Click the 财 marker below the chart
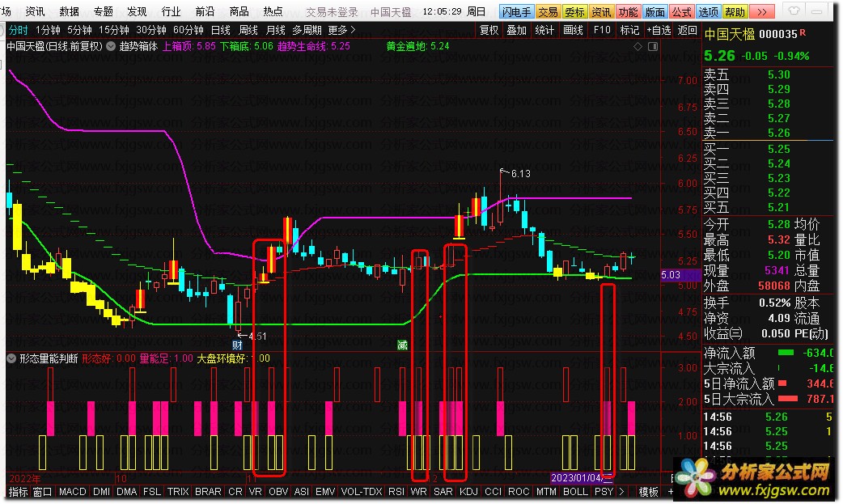 (x=237, y=345)
